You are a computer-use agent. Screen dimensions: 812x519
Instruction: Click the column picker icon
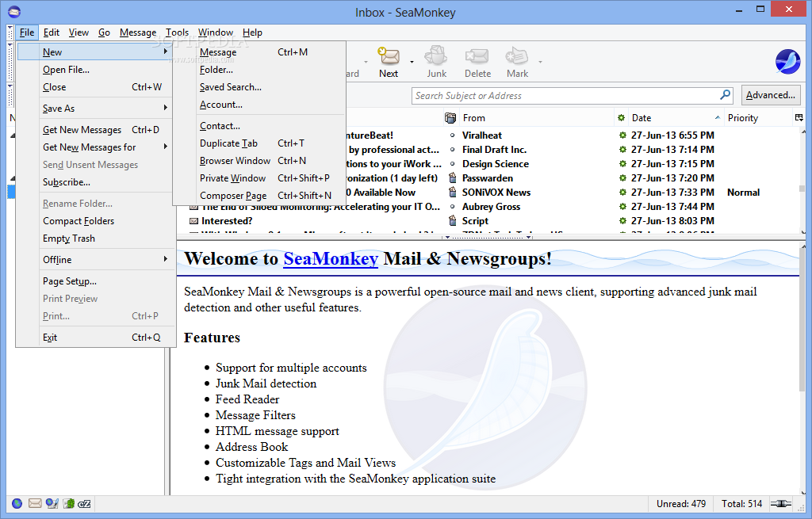[799, 118]
